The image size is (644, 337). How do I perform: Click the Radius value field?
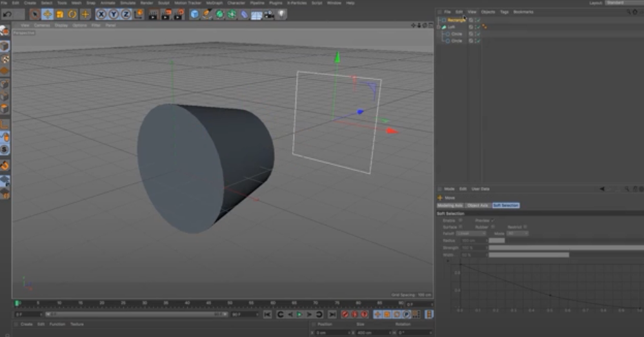tap(473, 240)
